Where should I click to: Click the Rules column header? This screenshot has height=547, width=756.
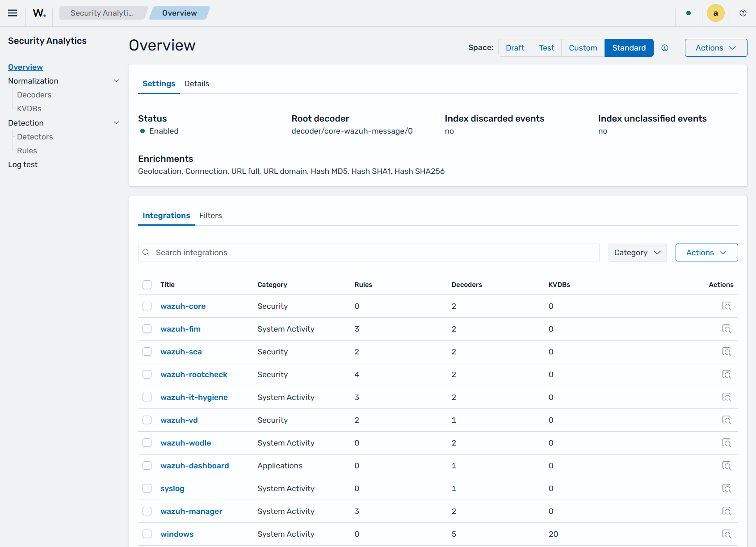363,285
